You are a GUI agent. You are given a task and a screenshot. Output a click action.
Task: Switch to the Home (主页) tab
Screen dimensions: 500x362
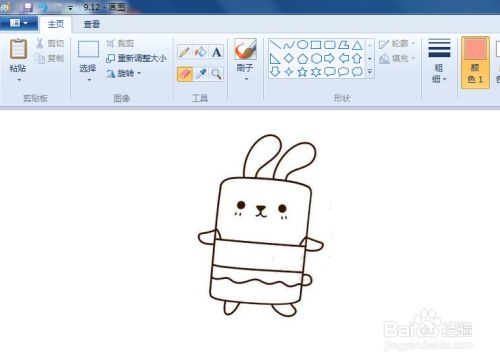pyautogui.click(x=56, y=24)
